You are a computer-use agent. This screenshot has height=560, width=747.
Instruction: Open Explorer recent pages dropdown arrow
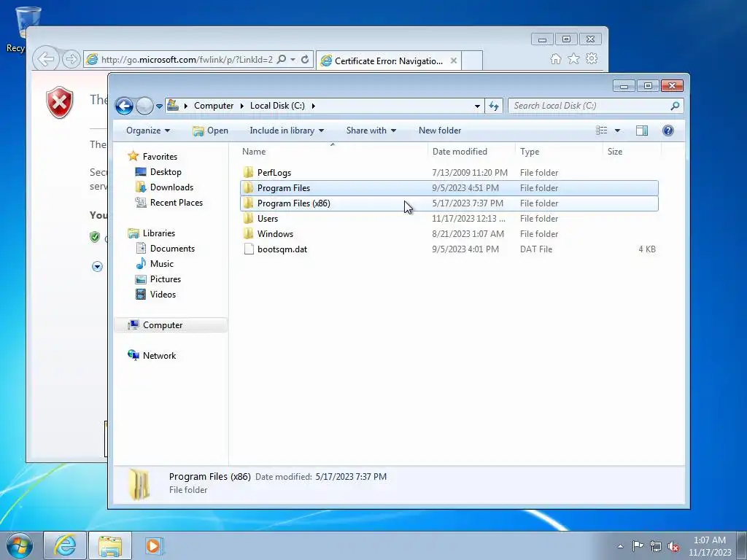click(x=159, y=106)
